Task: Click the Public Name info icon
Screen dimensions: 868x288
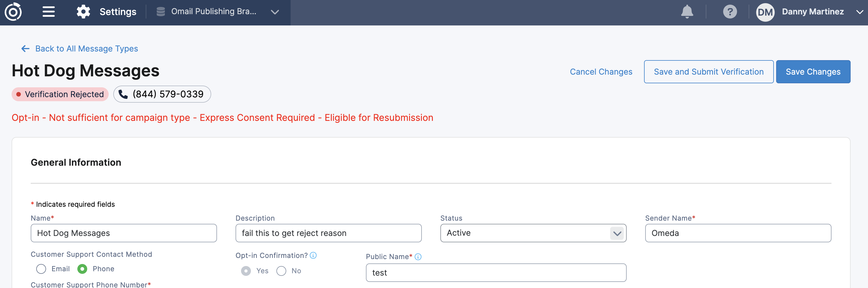Action: (418, 257)
